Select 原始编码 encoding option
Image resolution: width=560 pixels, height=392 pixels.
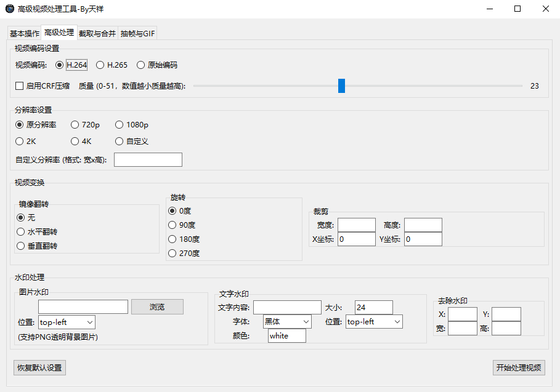pos(156,65)
